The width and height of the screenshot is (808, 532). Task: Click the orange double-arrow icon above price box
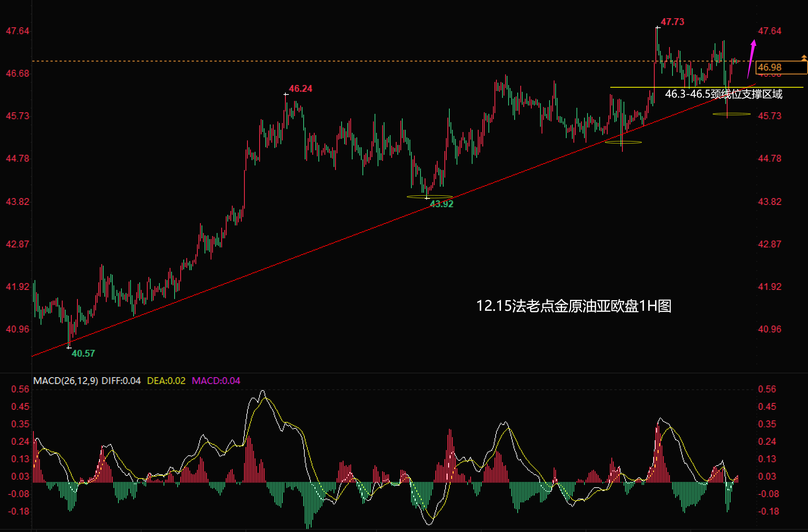(804, 58)
